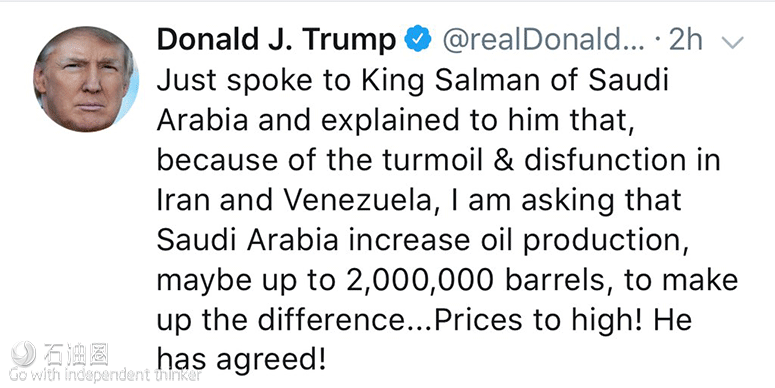The image size is (775, 388).
Task: Open the @realDonald... handle
Action: 543,40
